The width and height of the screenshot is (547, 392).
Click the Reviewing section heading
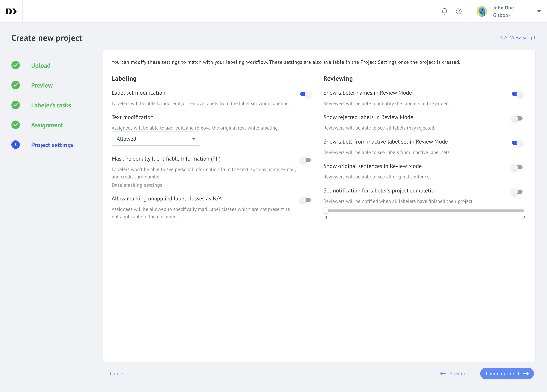pos(338,79)
